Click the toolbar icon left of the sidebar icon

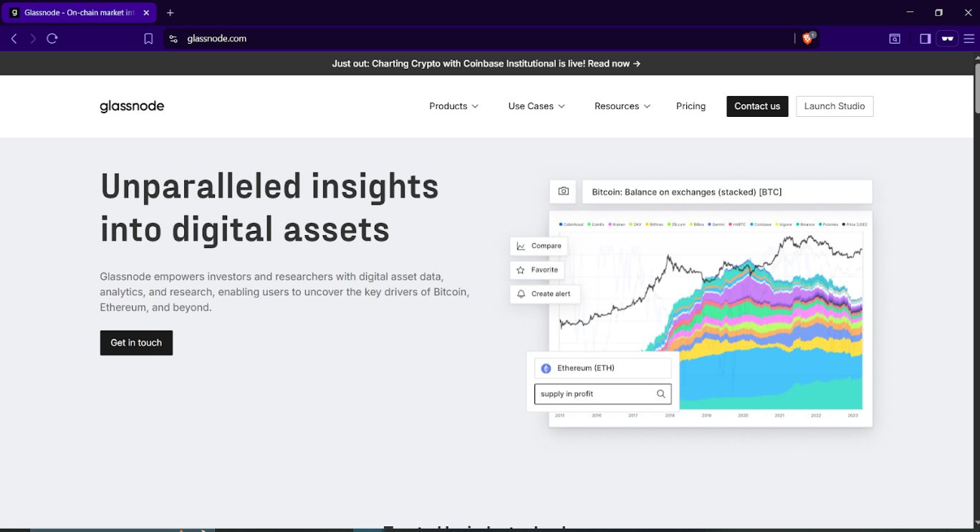click(x=895, y=39)
